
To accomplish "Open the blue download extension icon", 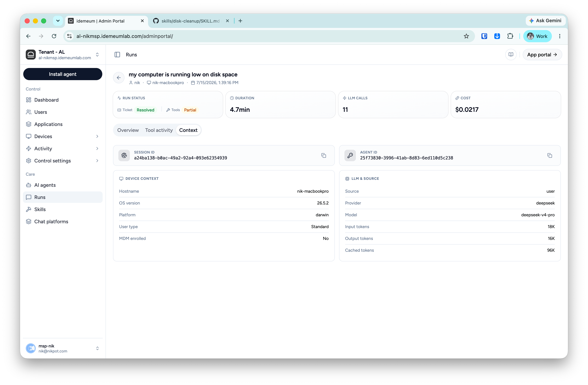I will [497, 36].
